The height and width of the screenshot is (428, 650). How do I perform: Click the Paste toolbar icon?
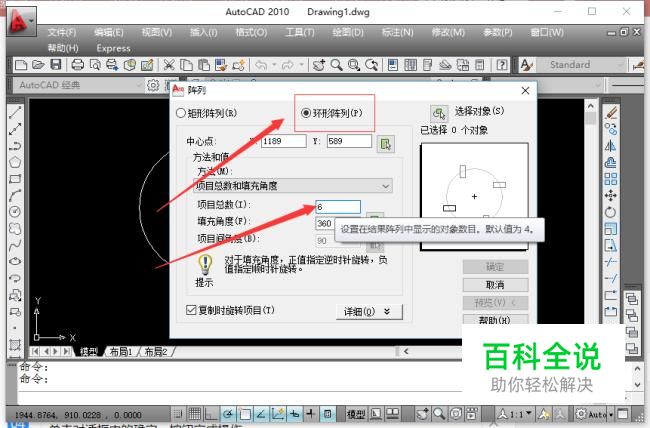[204, 65]
